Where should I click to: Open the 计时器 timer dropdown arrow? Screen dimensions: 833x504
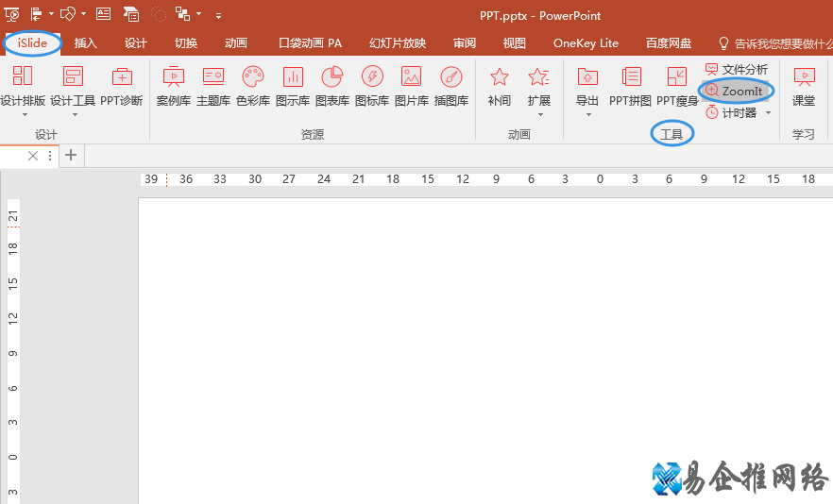(x=768, y=113)
